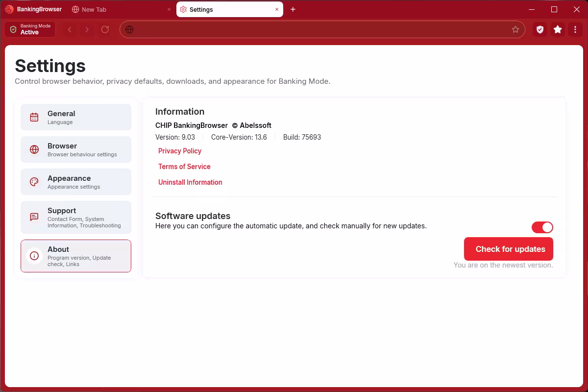The height and width of the screenshot is (392, 588).
Task: Click the Core-Version: 13.6 text
Action: [239, 137]
